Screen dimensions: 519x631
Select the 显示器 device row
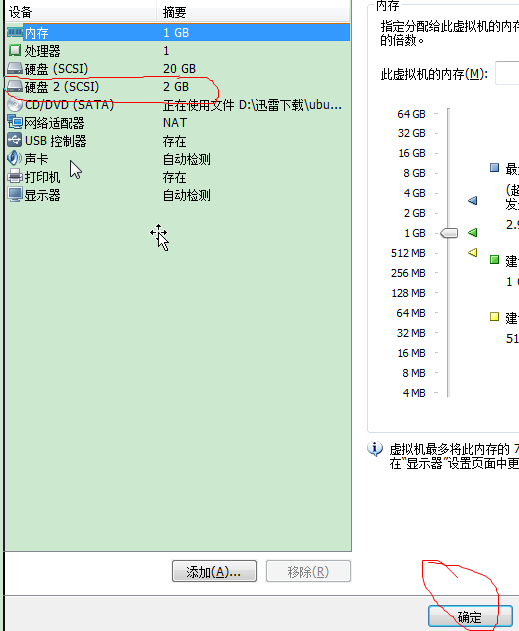coord(178,195)
